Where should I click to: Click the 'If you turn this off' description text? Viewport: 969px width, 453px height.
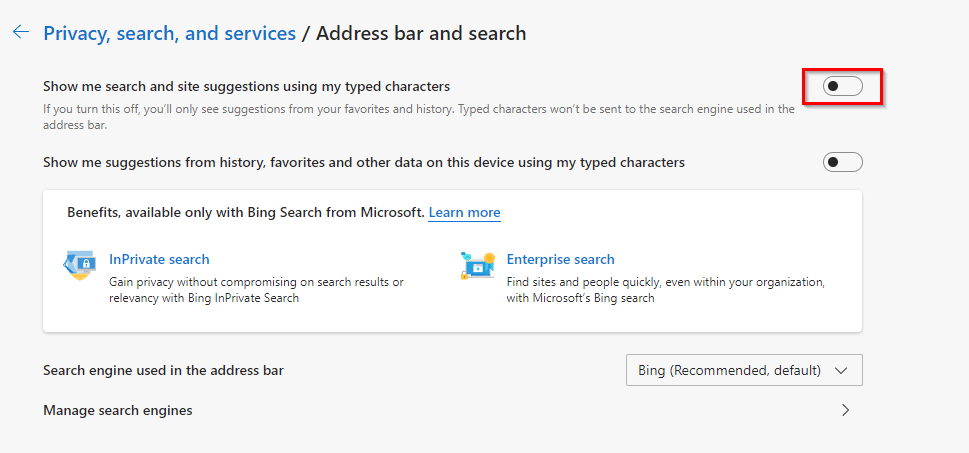tap(419, 117)
